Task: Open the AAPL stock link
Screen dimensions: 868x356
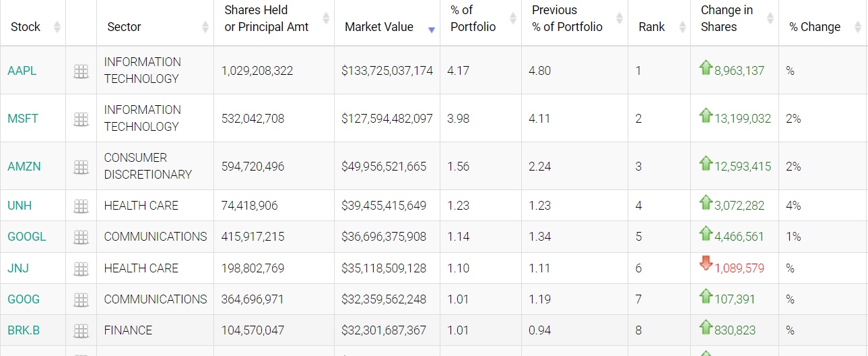Action: (22, 71)
